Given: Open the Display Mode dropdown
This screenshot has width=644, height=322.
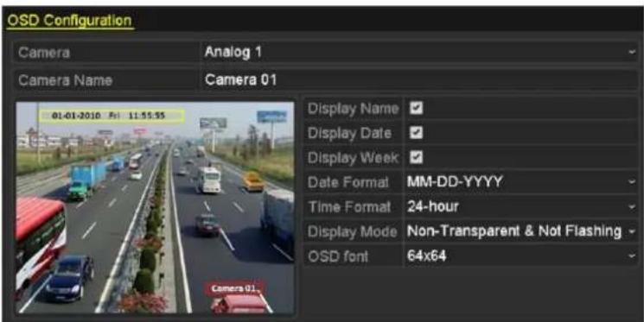Looking at the screenshot, I should 520,231.
